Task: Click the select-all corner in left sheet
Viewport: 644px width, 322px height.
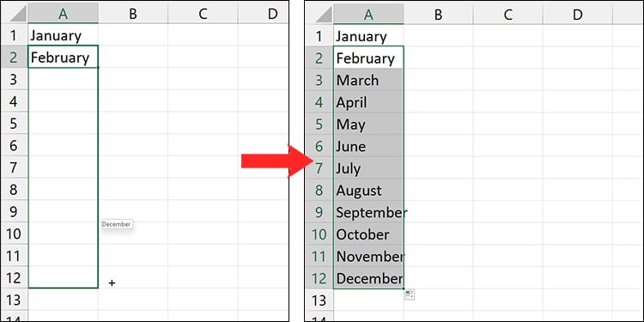Action: coord(15,15)
